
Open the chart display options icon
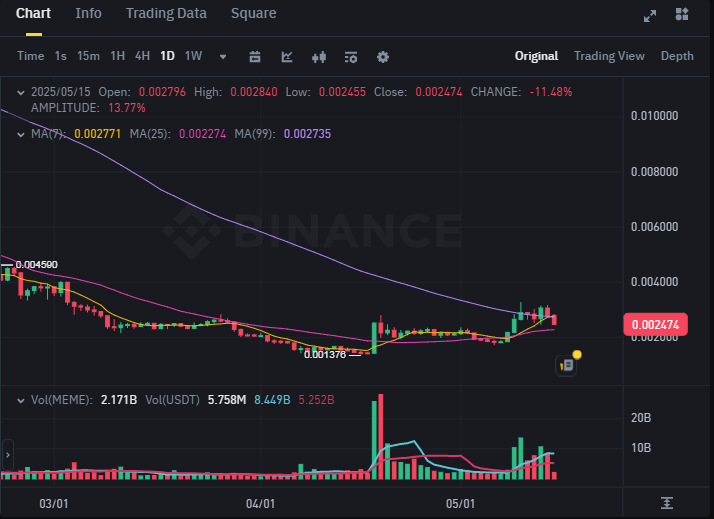pos(351,56)
